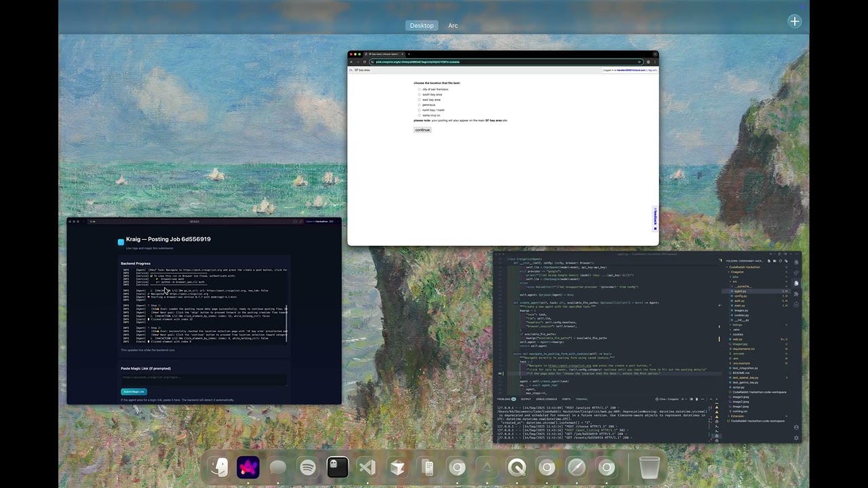Open the Accounts icon in VS Code activity bar

796,427
